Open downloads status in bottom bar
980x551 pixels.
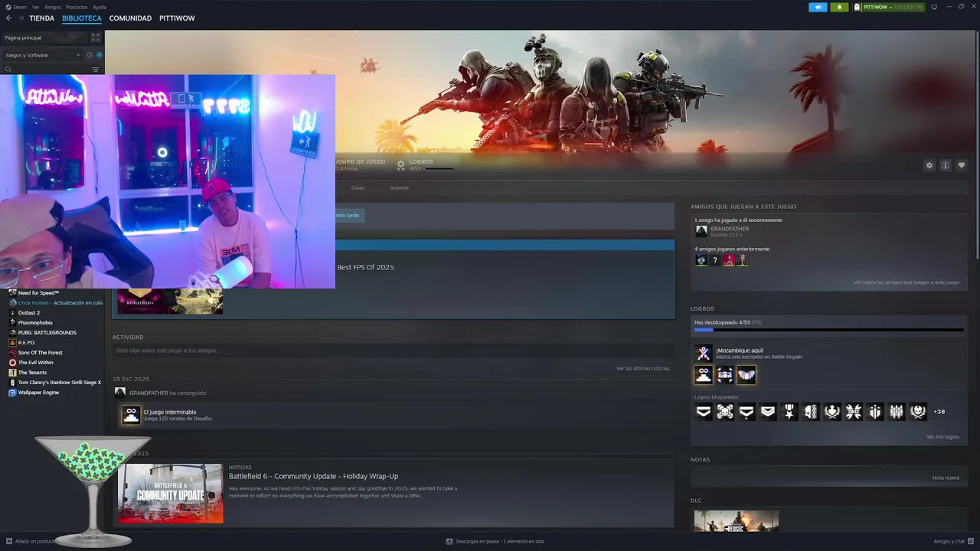(x=495, y=541)
